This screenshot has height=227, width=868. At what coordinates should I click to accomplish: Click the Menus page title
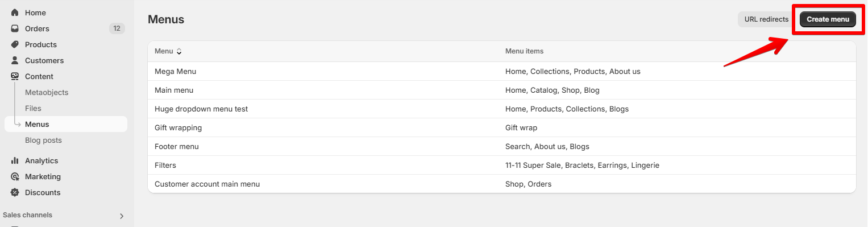pyautogui.click(x=166, y=19)
